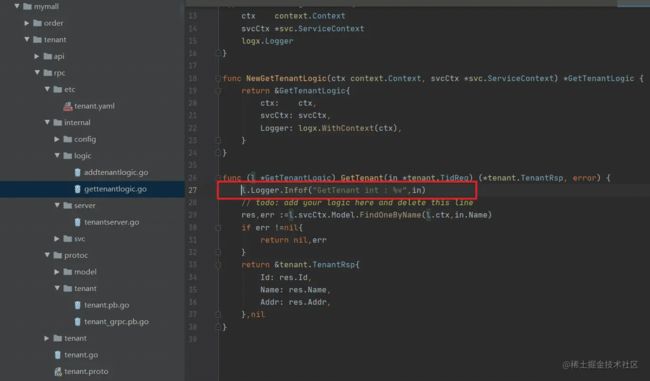Viewport: 650px width, 381px height.
Task: Click the config folder icon
Action: pyautogui.click(x=68, y=139)
